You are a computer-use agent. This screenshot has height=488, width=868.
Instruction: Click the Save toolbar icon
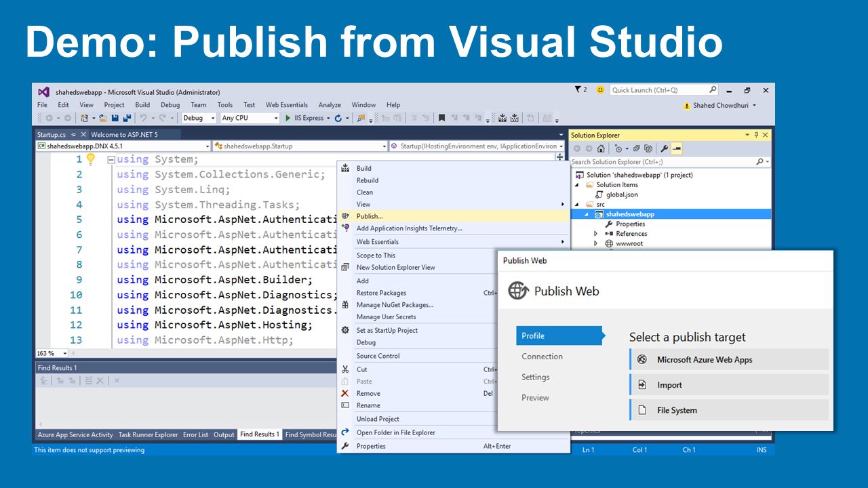tap(115, 118)
